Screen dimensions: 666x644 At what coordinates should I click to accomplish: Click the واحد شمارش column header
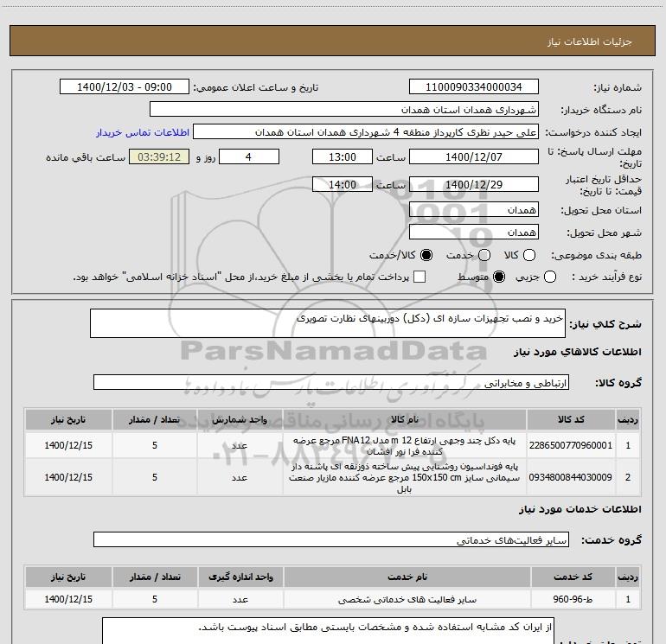(240, 419)
